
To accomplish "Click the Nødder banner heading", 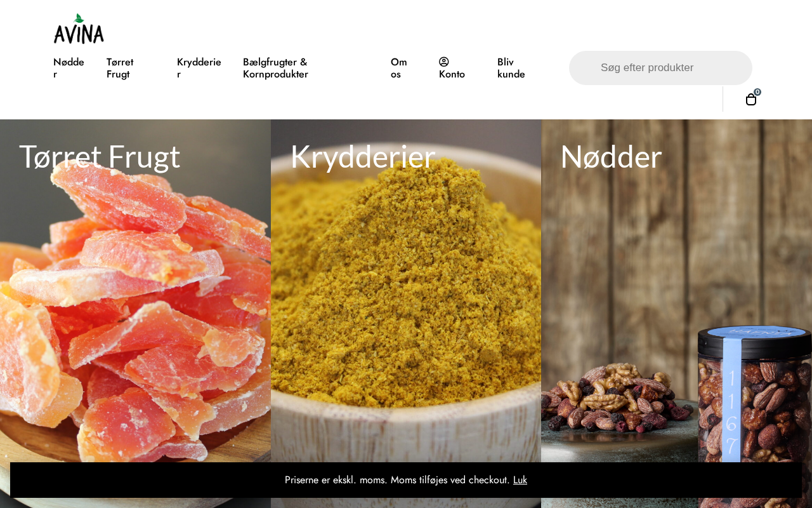I will coord(611,157).
